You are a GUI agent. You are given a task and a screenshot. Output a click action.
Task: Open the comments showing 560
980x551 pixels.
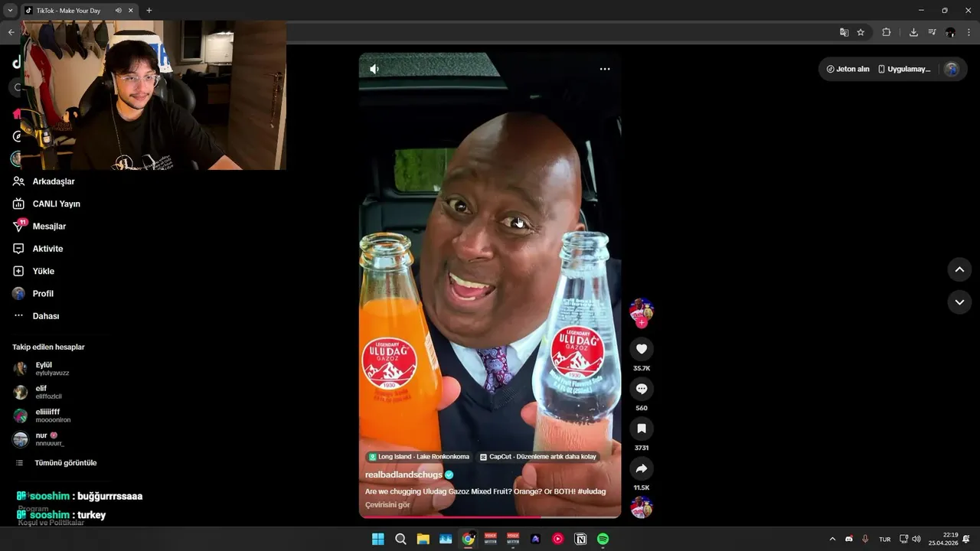tap(642, 389)
